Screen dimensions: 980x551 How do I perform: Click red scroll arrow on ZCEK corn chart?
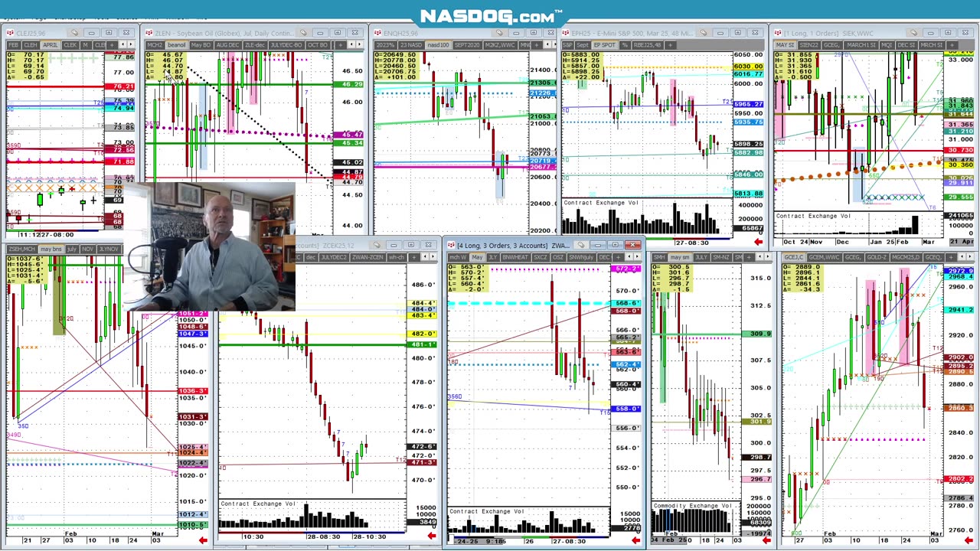pyautogui.click(x=431, y=536)
